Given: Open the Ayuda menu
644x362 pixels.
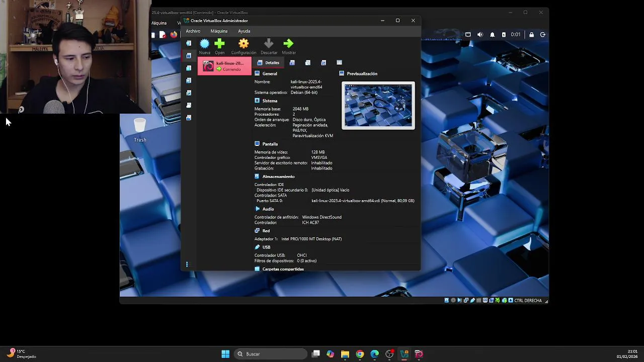Looking at the screenshot, I should tap(244, 31).
